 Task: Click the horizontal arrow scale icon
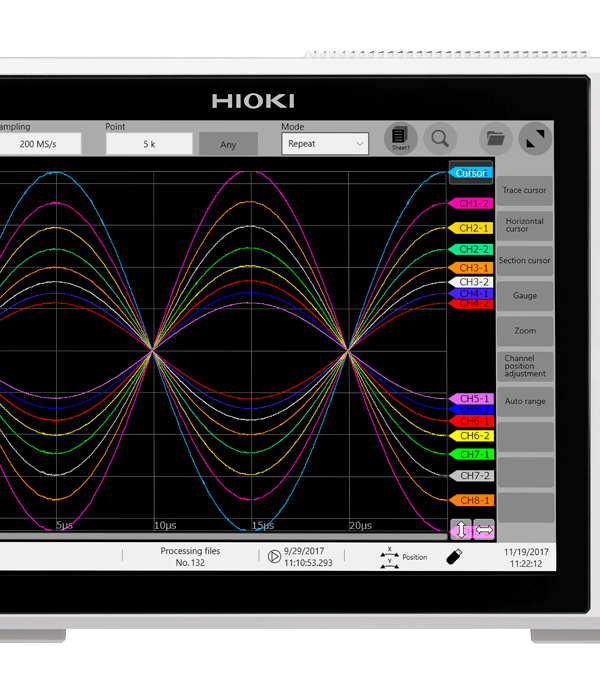pyautogui.click(x=484, y=529)
